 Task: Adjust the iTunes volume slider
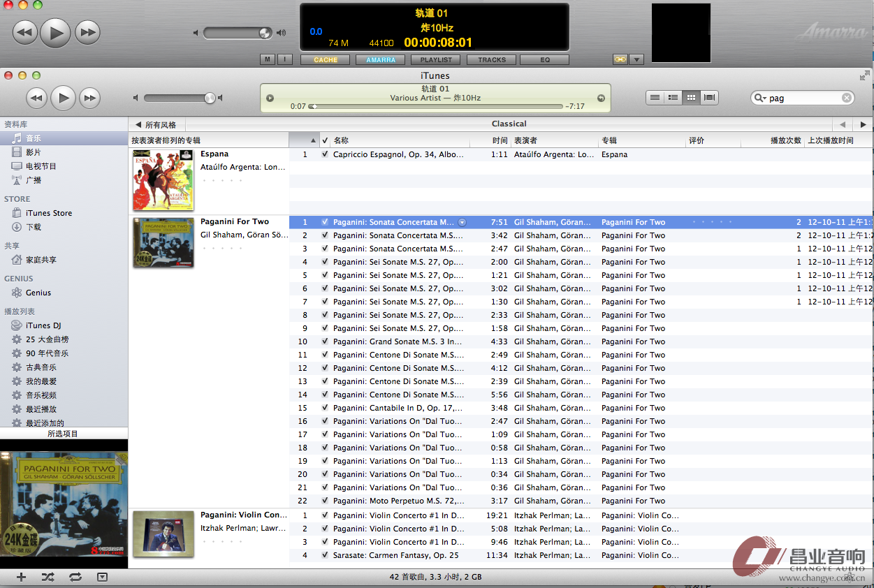coord(210,98)
